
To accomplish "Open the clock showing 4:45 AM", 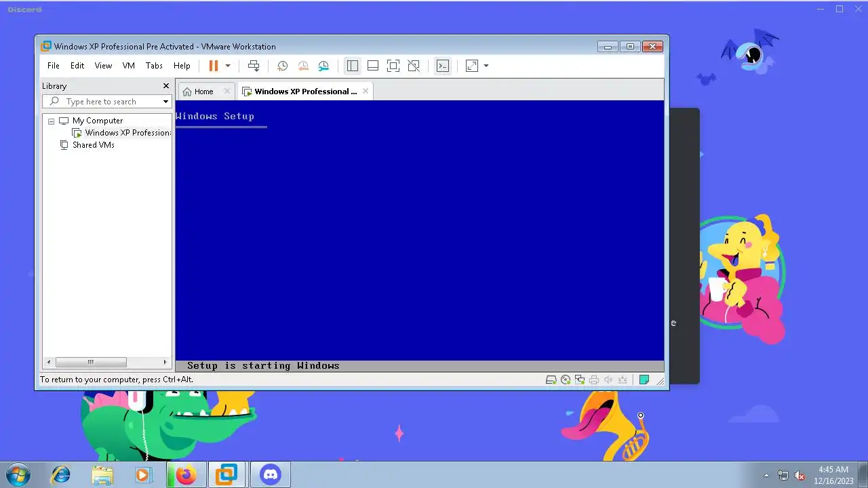I will click(833, 474).
